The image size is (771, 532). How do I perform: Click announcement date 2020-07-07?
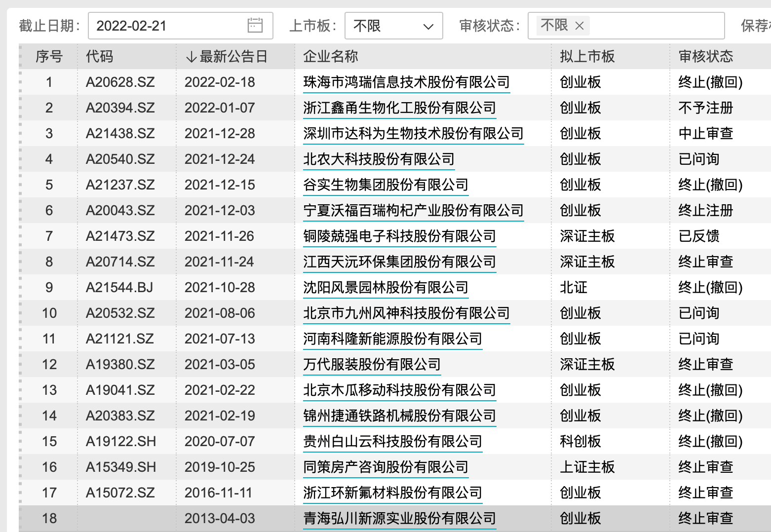pyautogui.click(x=220, y=441)
